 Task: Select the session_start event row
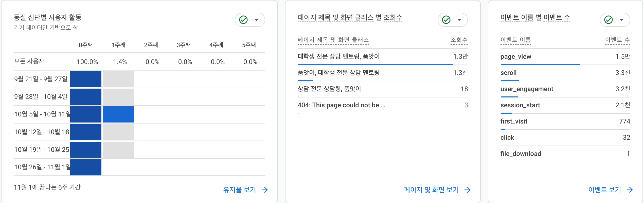565,105
